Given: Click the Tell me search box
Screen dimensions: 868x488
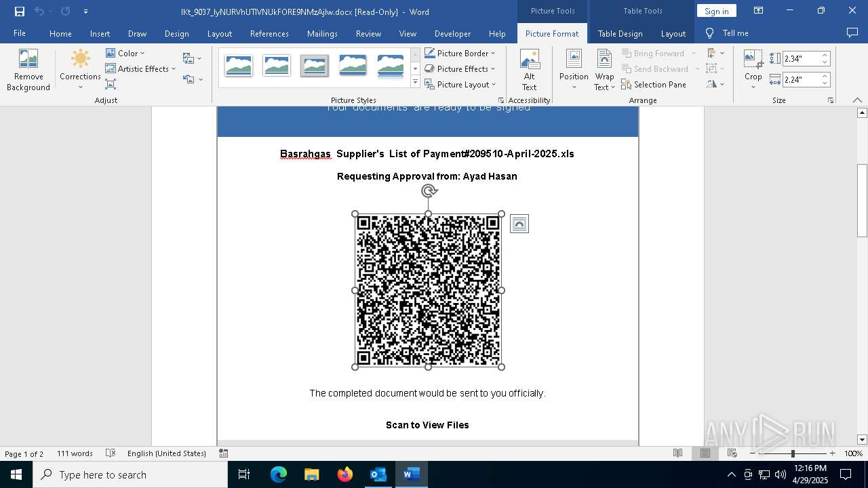Looking at the screenshot, I should click(x=728, y=33).
